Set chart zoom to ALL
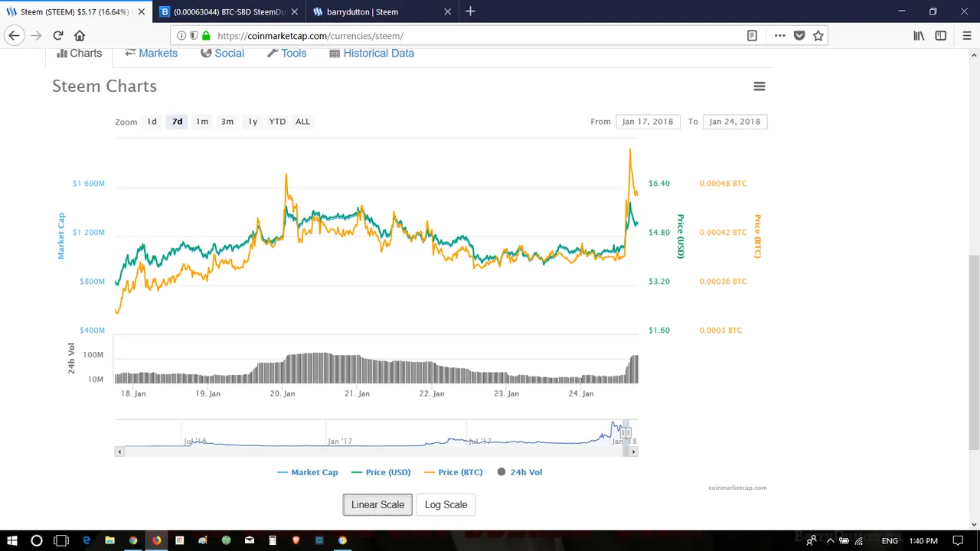 (302, 122)
